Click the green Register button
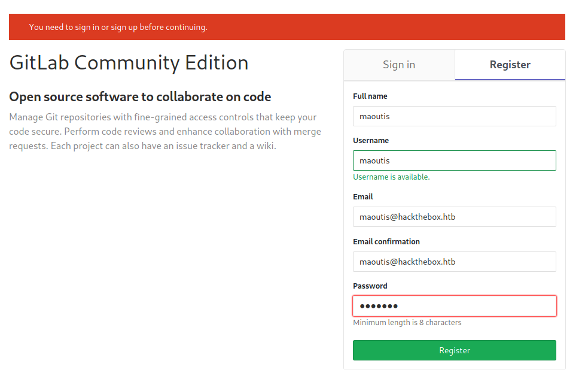Screen dimensions: 588x385 click(454, 350)
